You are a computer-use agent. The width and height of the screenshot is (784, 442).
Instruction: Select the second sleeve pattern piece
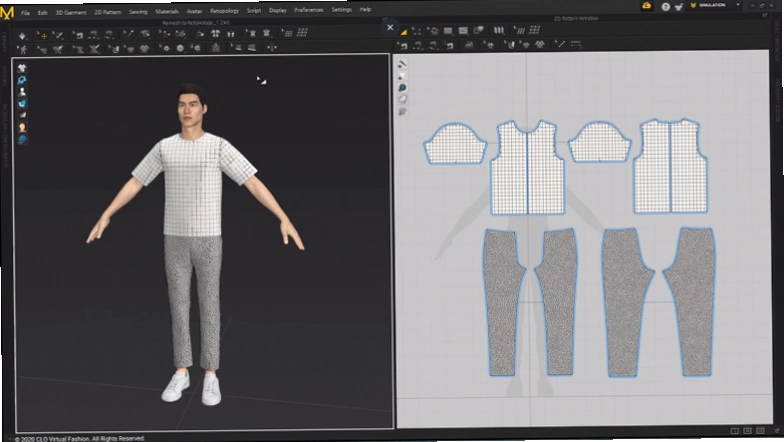600,142
